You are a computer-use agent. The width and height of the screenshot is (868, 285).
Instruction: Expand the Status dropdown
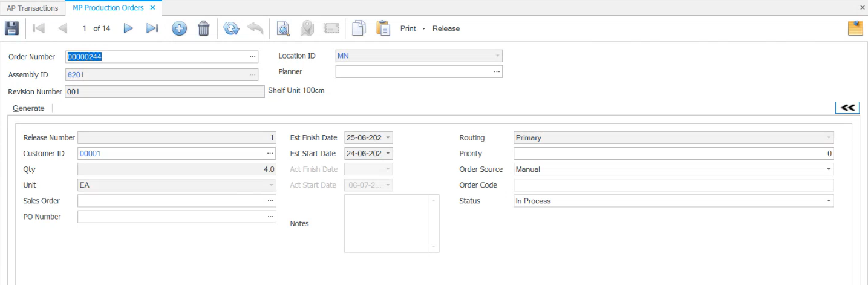829,201
